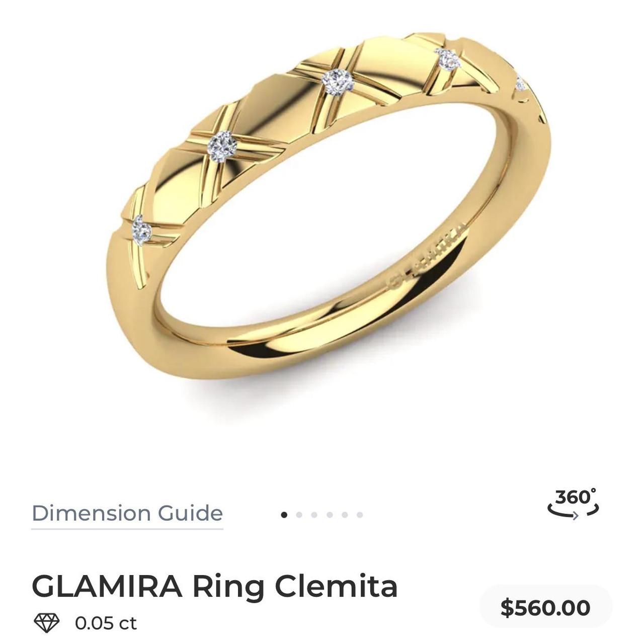Select the first carousel dot
The width and height of the screenshot is (644, 644).
click(x=284, y=515)
